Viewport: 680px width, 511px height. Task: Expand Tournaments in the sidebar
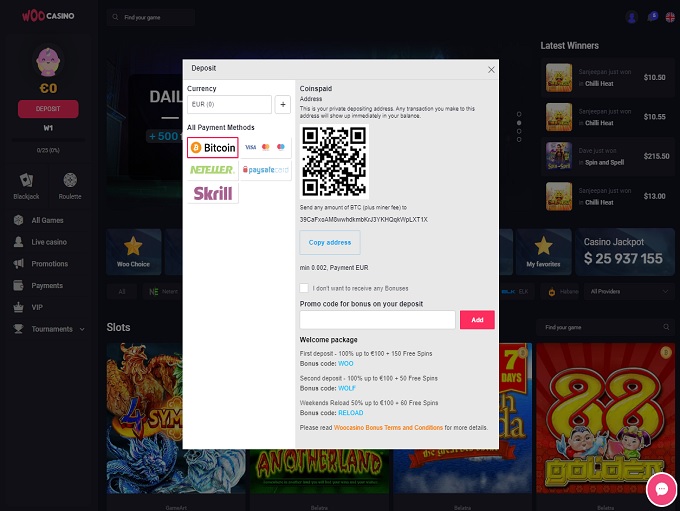(x=52, y=329)
